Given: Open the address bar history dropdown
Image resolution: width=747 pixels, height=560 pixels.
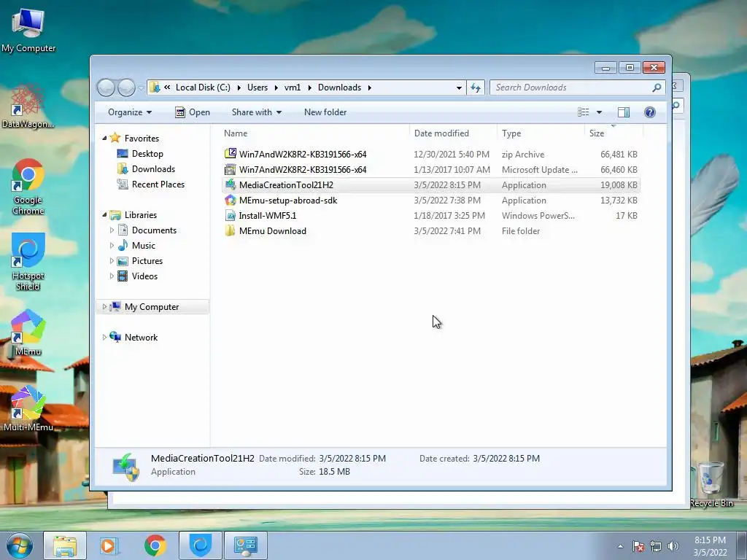Looking at the screenshot, I should (x=459, y=87).
